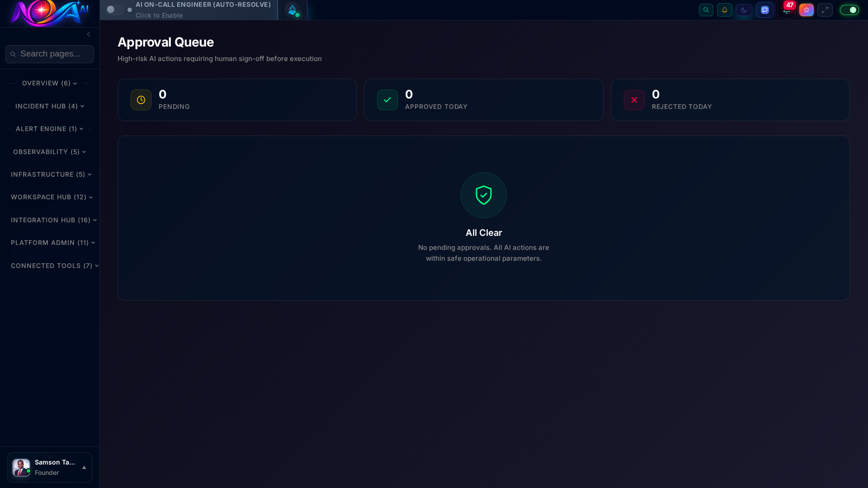Collapse the sidebar with the chevron arrow
This screenshot has width=868, height=488.
pyautogui.click(x=89, y=34)
